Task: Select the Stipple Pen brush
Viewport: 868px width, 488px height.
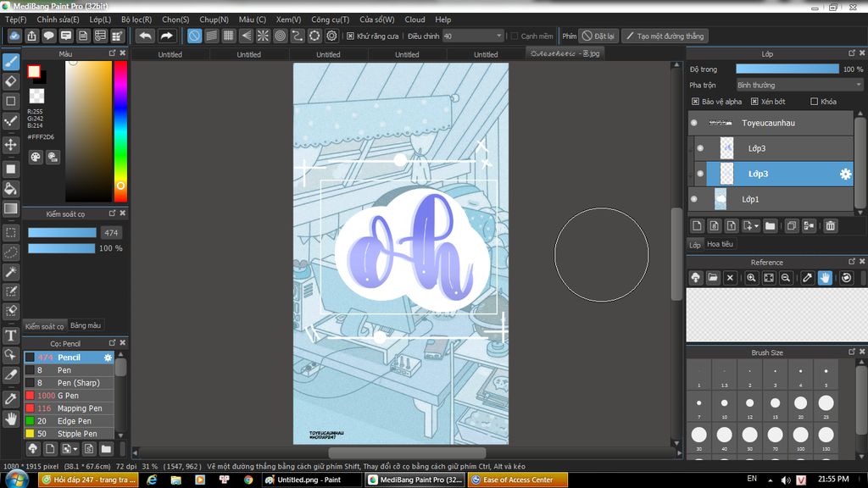Action: coord(70,434)
